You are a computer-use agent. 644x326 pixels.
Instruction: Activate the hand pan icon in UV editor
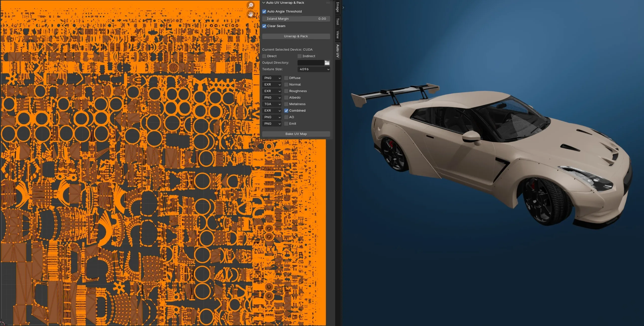pos(251,14)
